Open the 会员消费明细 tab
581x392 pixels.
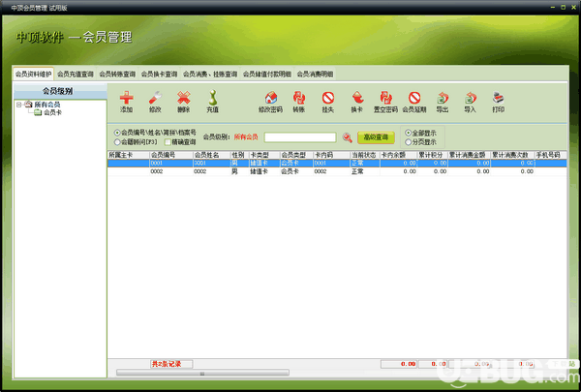click(315, 75)
